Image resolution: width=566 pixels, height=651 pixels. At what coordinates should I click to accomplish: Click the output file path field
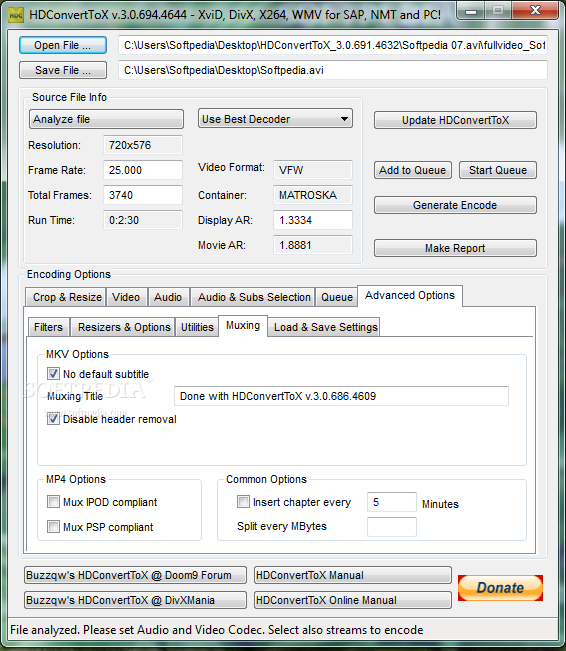[x=333, y=70]
